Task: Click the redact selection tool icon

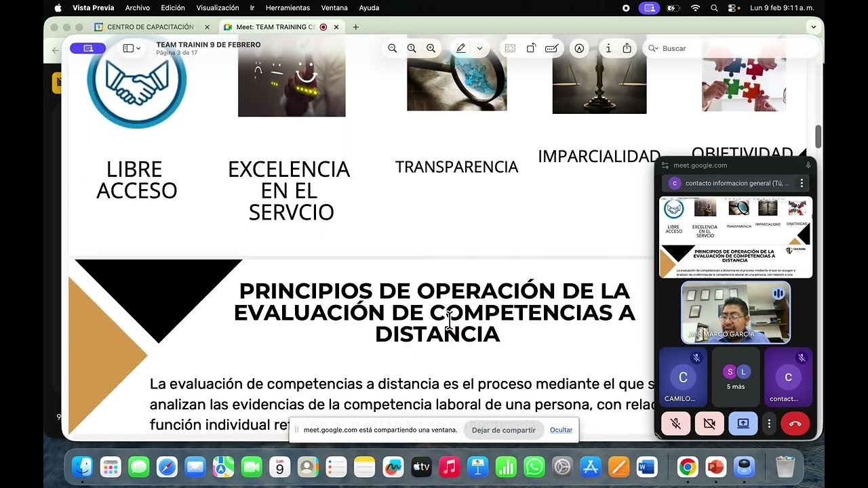Action: point(510,48)
